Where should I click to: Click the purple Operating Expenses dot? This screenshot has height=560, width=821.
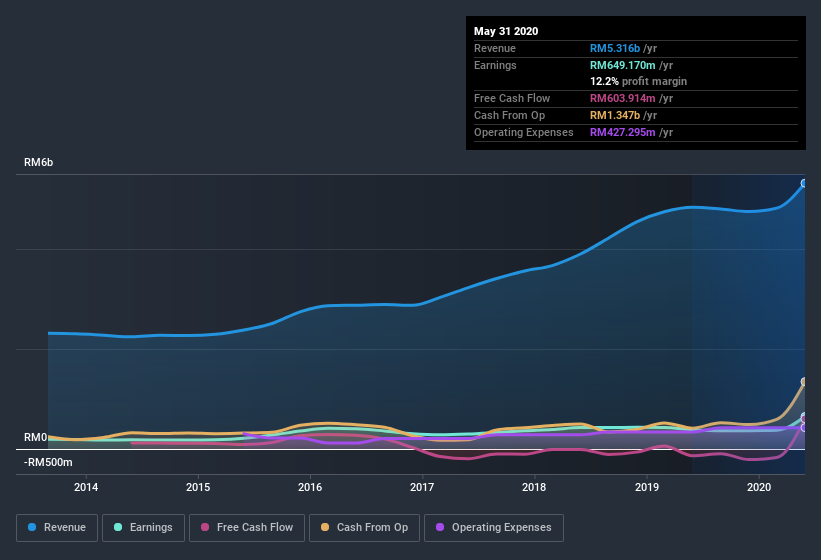click(x=440, y=528)
